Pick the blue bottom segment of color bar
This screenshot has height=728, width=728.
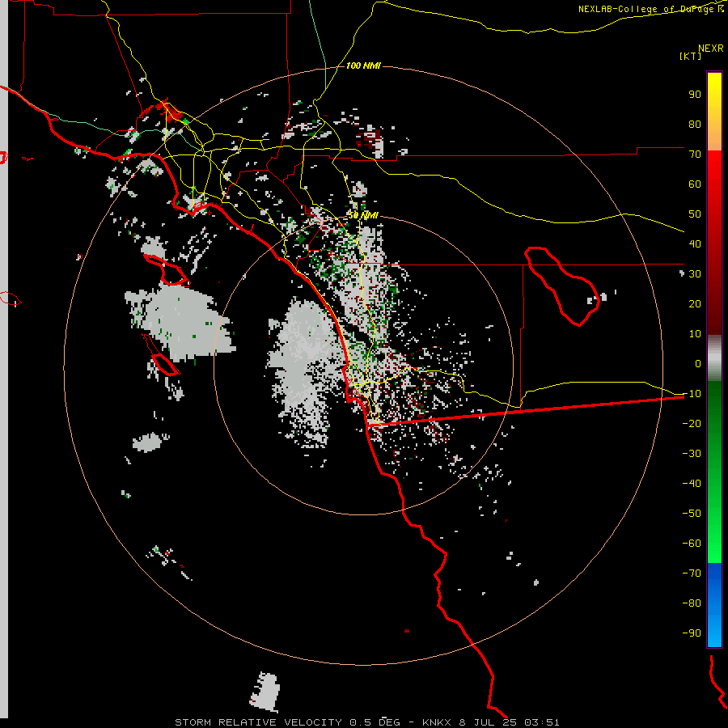click(x=714, y=605)
